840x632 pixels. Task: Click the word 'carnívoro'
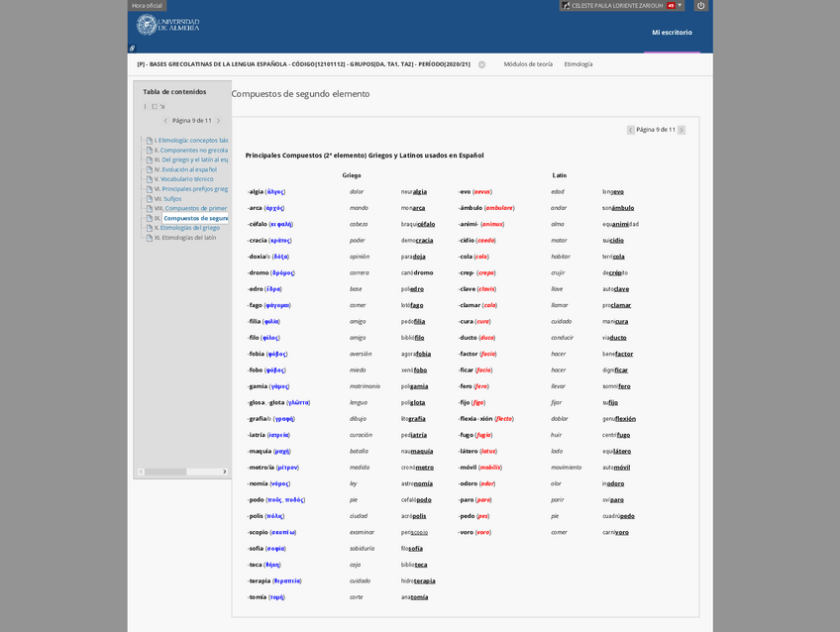click(x=615, y=532)
